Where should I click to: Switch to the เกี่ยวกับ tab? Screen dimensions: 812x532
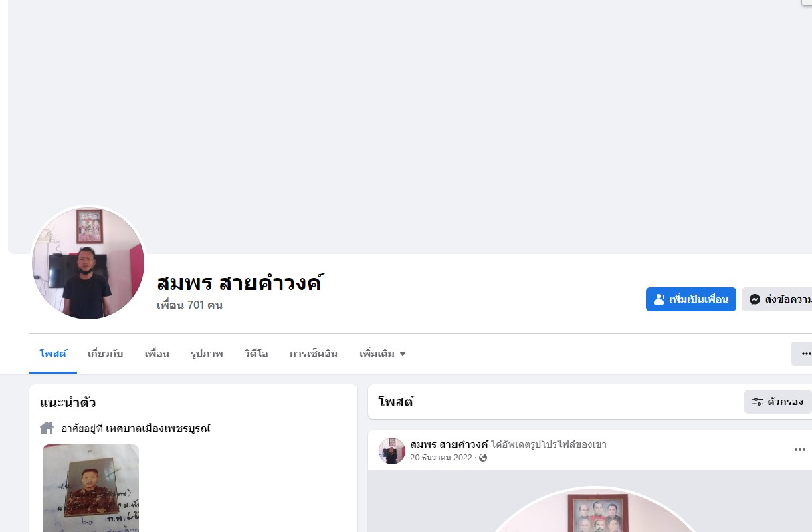(x=106, y=354)
